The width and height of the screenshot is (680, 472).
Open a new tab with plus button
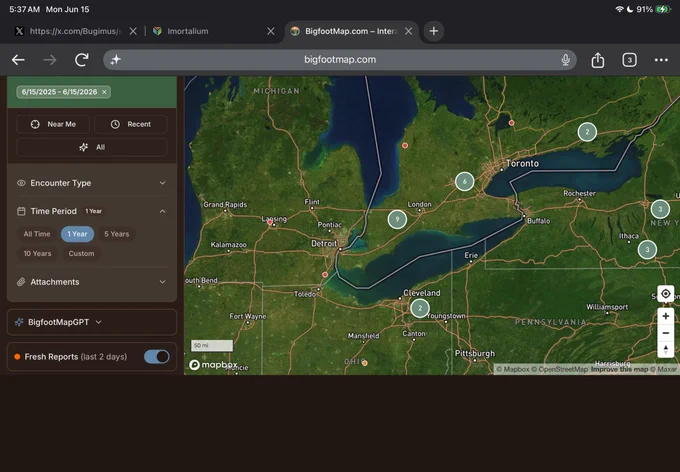(x=433, y=31)
